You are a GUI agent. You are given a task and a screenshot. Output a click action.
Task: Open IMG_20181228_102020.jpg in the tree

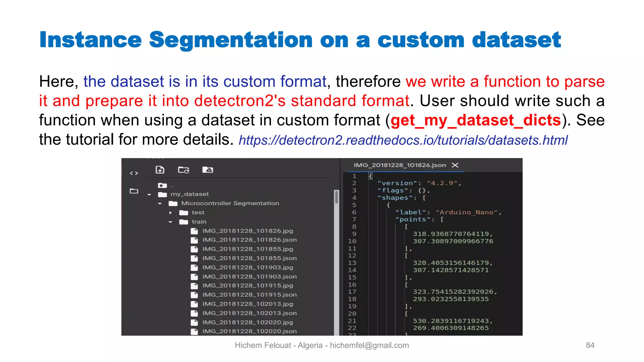[247, 322]
